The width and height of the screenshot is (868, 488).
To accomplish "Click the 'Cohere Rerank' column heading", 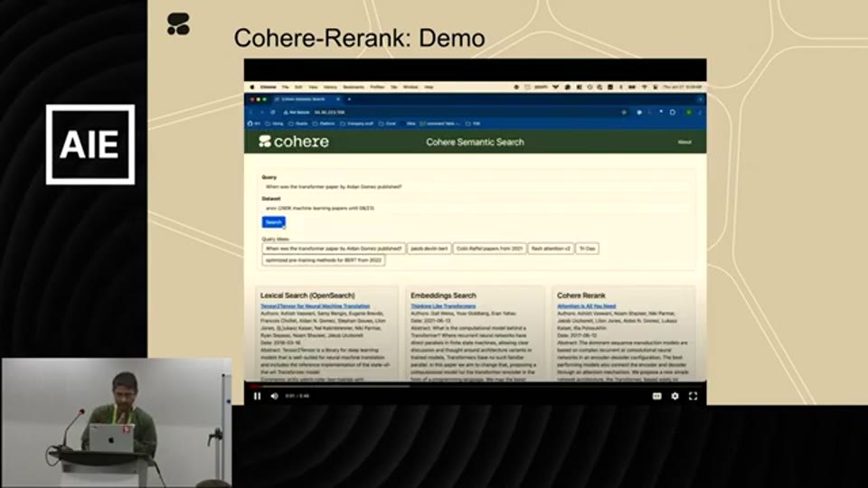I will 580,296.
